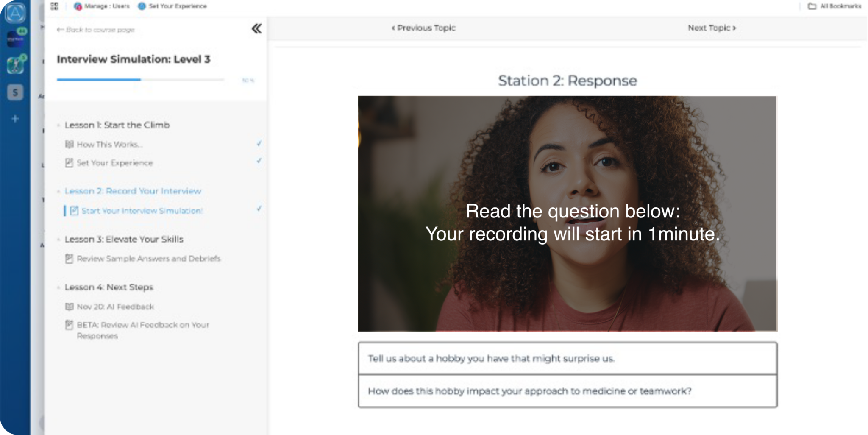Open the All Bookmarks folder

pos(834,6)
